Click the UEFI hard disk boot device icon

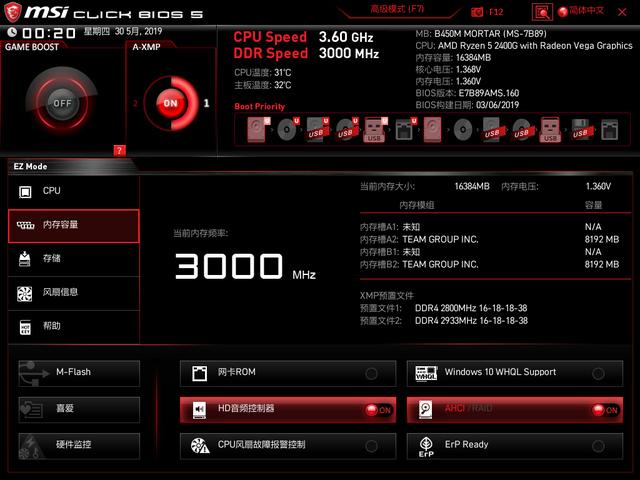click(x=258, y=129)
